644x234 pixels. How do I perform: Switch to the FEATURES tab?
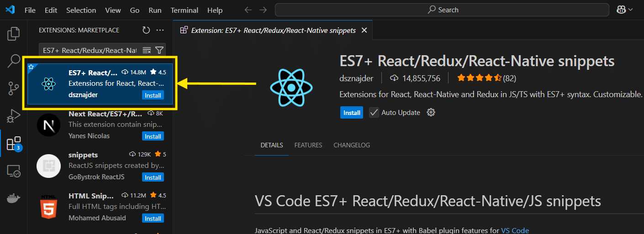(308, 145)
